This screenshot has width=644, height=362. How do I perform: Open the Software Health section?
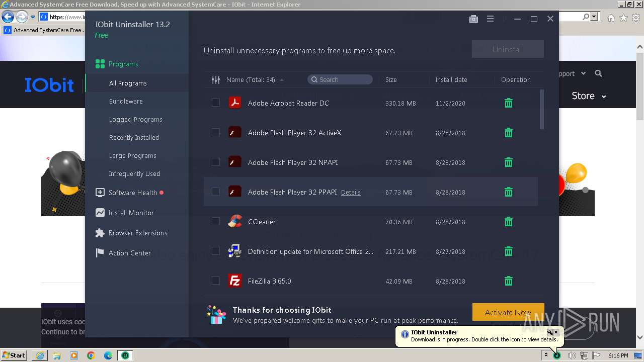[133, 193]
